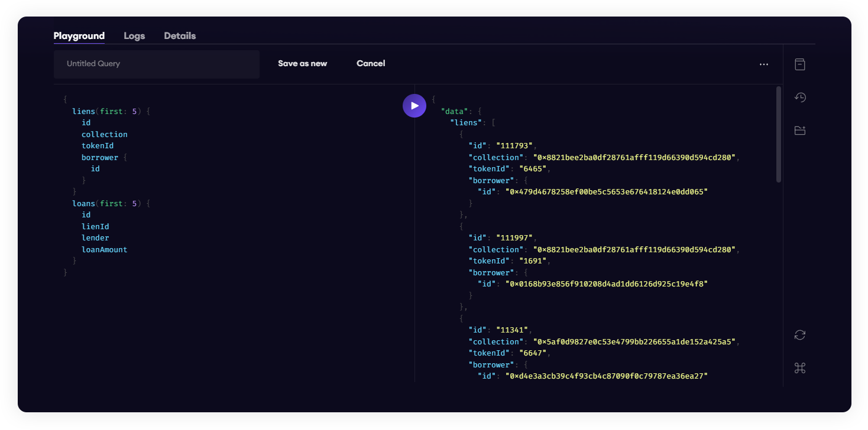The width and height of the screenshot is (868, 430).
Task: Open the saved queries folder icon
Action: coord(799,130)
